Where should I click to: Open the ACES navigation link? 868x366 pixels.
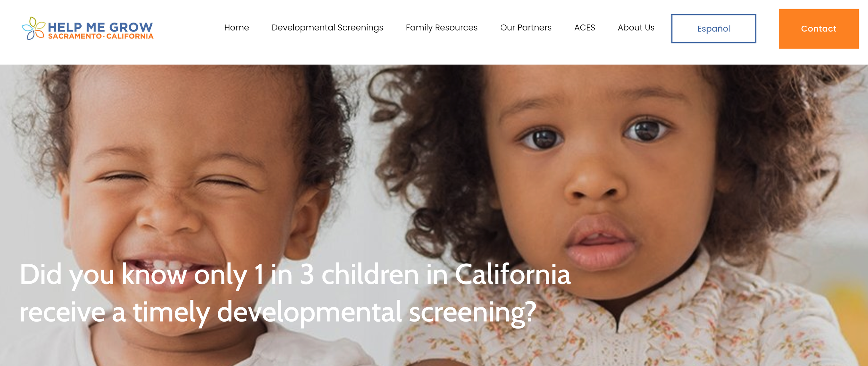584,27
